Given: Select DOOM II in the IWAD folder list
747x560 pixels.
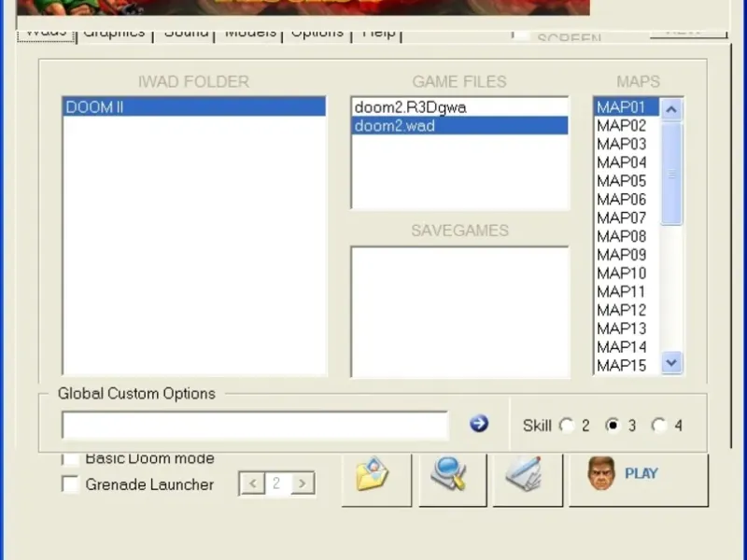Looking at the screenshot, I should [x=194, y=107].
